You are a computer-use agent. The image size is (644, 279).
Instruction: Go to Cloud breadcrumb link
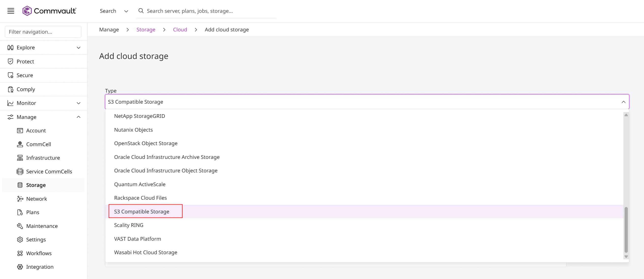click(180, 29)
